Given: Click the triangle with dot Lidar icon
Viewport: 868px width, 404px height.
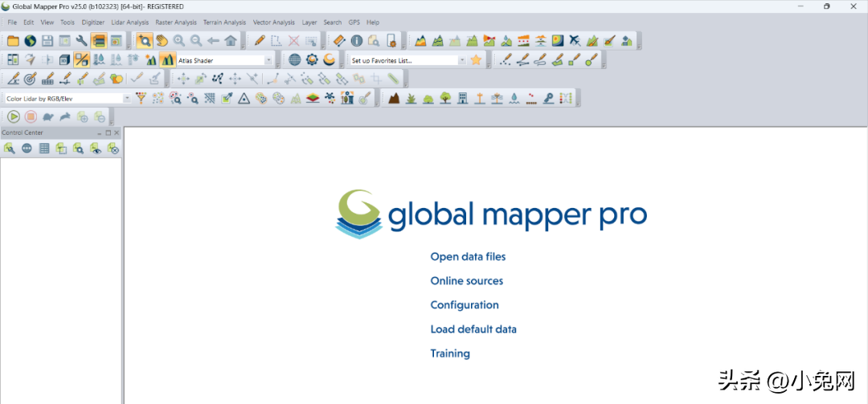Looking at the screenshot, I should [244, 99].
